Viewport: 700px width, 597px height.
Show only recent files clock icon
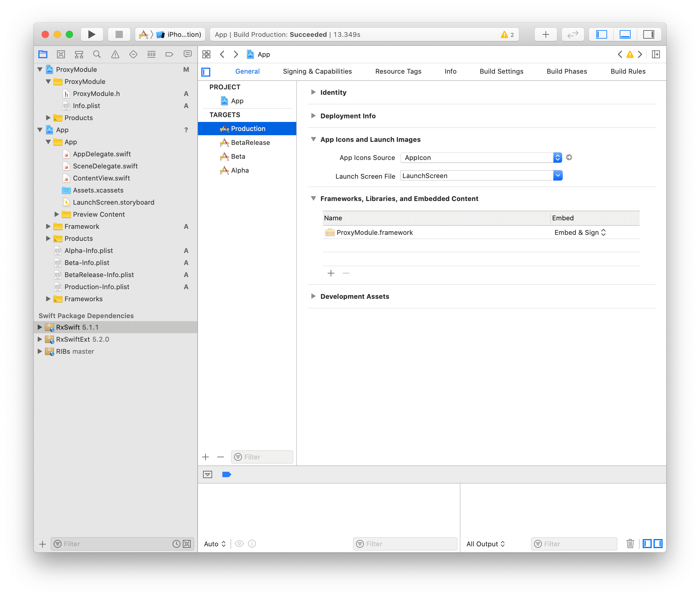click(x=176, y=544)
